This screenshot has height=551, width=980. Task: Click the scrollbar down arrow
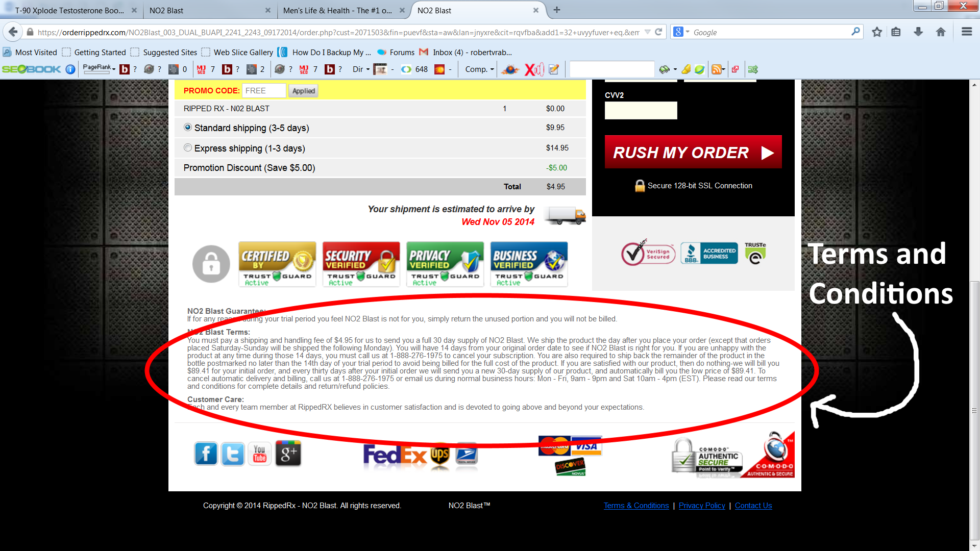974,545
